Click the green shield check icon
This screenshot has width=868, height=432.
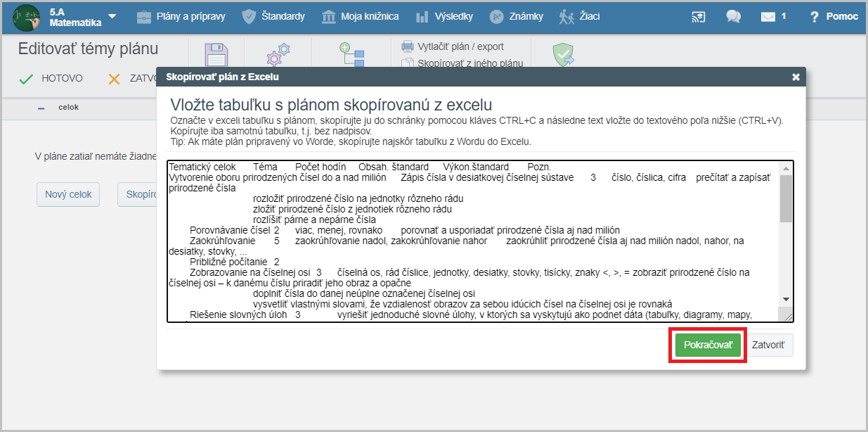pos(564,55)
